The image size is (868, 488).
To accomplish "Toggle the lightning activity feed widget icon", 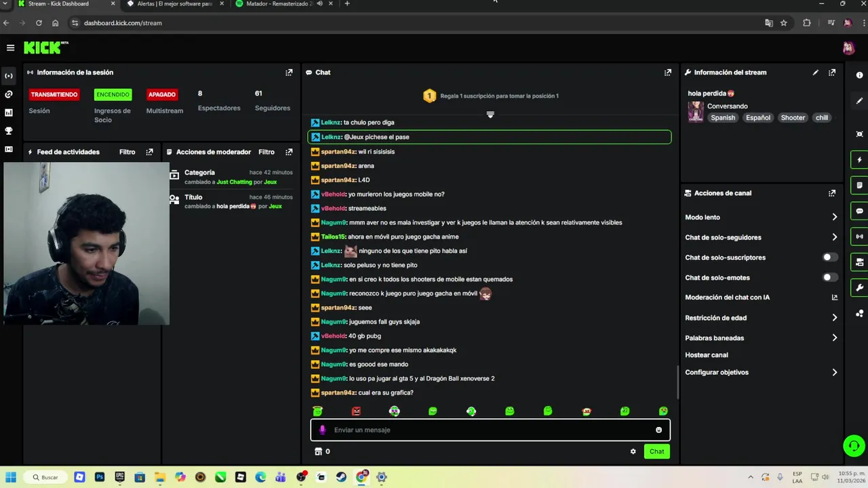I will 860,160.
